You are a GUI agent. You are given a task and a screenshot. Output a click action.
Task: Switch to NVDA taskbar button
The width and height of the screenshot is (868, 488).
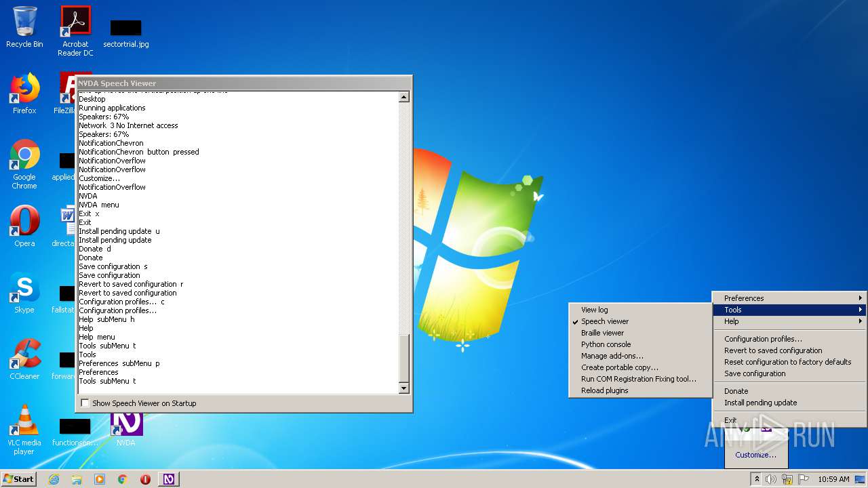point(169,479)
